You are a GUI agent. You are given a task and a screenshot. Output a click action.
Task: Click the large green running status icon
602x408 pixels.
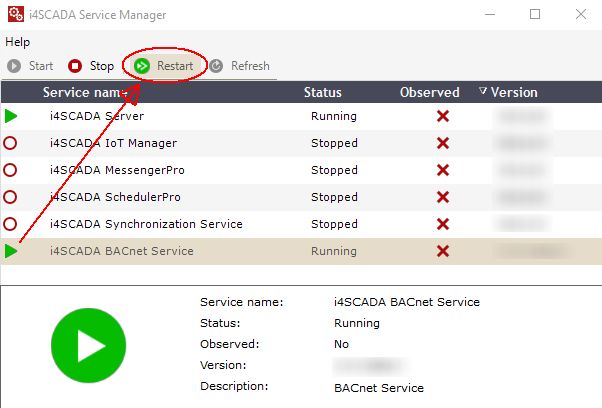[x=88, y=345]
